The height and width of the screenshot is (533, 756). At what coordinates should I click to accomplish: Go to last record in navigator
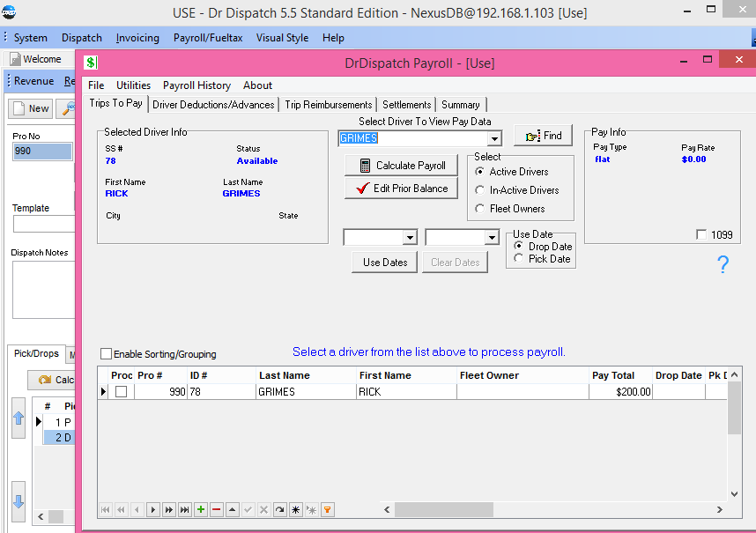[185, 509]
